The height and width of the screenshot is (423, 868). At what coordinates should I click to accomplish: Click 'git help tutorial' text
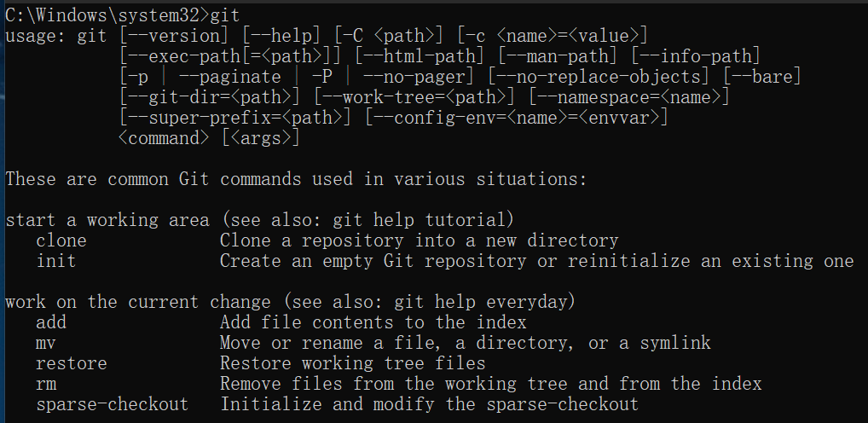tap(419, 220)
